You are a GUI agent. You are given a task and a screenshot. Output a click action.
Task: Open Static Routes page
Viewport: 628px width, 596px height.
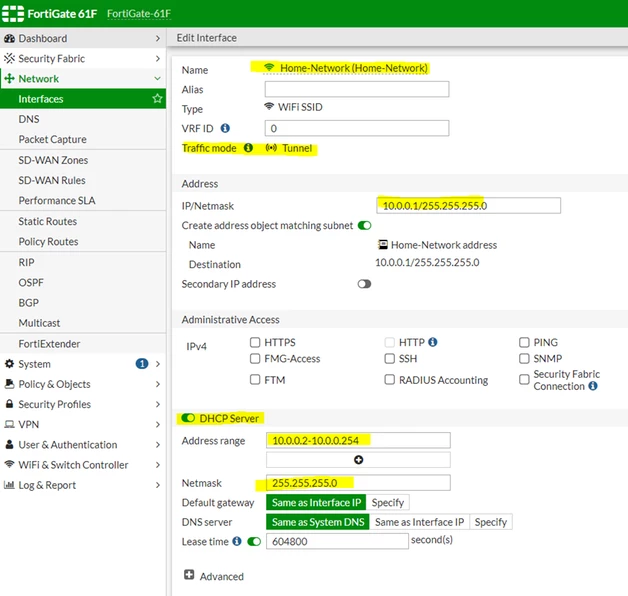[x=83, y=221]
